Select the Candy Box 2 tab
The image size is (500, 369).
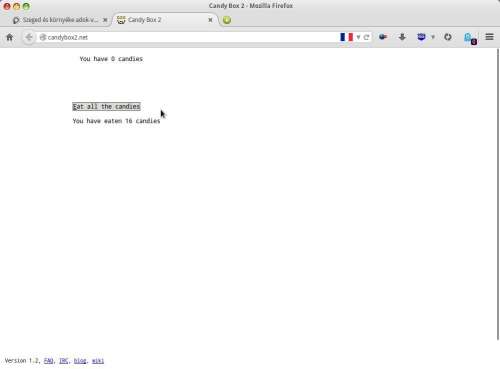166,20
